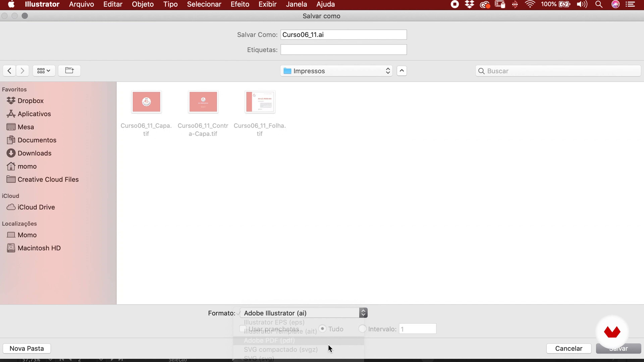The image size is (644, 362).
Task: Open the Efeito menu
Action: point(240,4)
